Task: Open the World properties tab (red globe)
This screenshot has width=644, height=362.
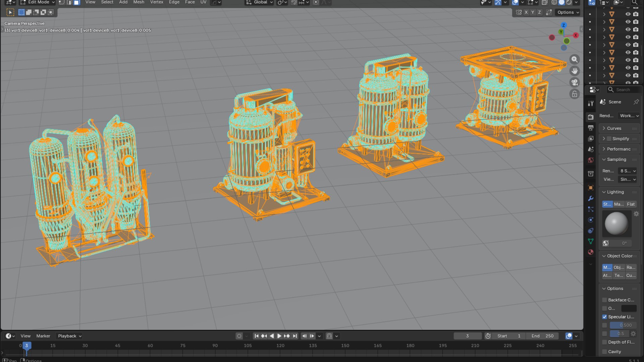Action: click(591, 160)
